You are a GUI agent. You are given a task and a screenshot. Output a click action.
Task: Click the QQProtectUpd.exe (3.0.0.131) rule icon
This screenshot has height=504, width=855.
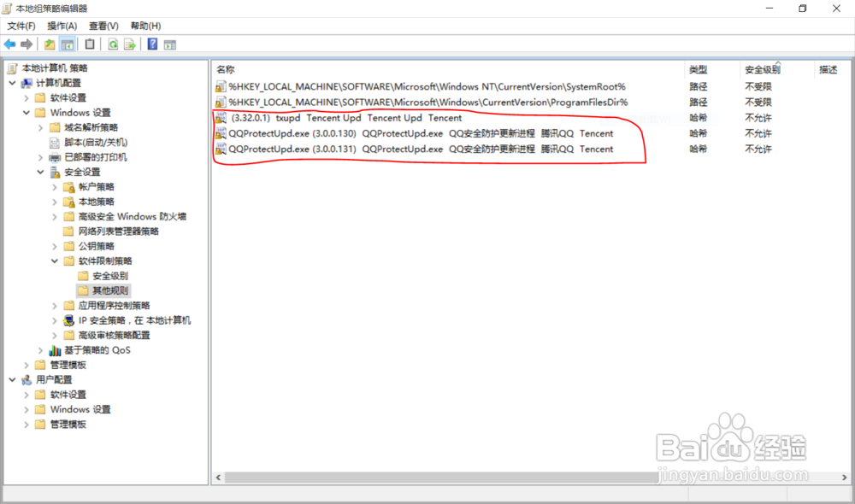click(x=221, y=149)
